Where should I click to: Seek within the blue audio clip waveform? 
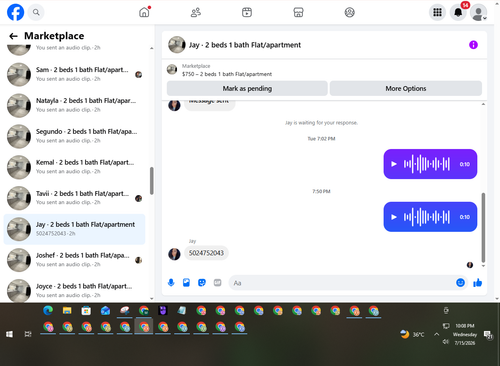click(x=427, y=217)
